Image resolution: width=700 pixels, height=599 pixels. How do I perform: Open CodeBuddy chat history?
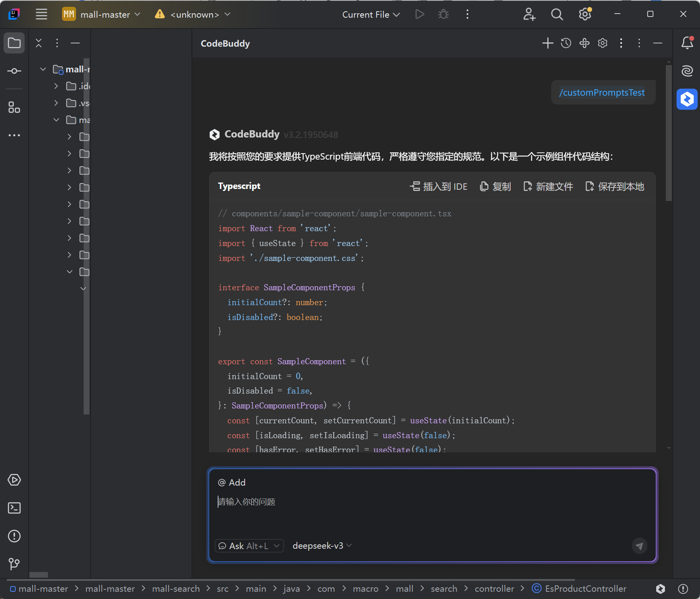coord(566,43)
